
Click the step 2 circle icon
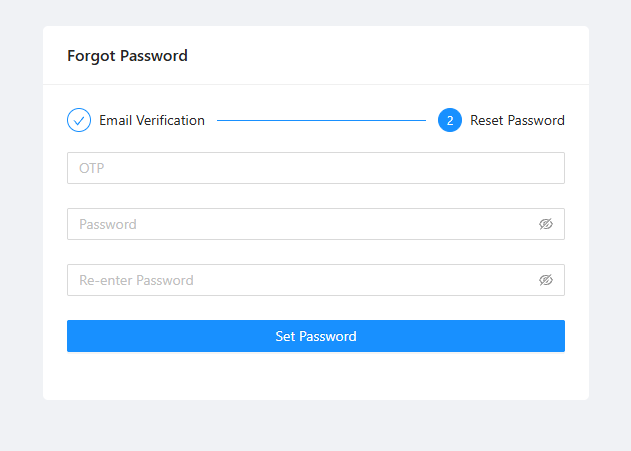[450, 120]
